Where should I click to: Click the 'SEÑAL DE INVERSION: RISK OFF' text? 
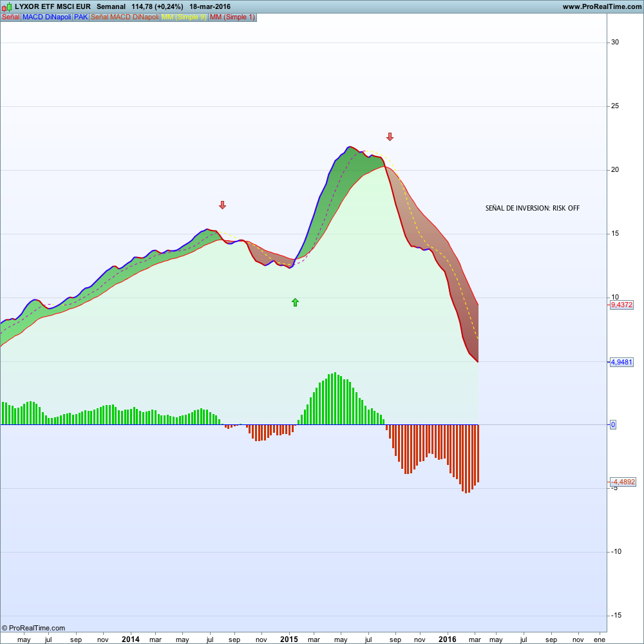533,208
